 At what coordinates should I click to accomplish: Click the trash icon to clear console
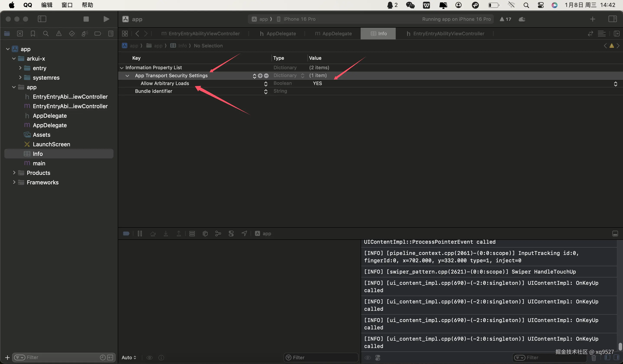click(x=594, y=358)
